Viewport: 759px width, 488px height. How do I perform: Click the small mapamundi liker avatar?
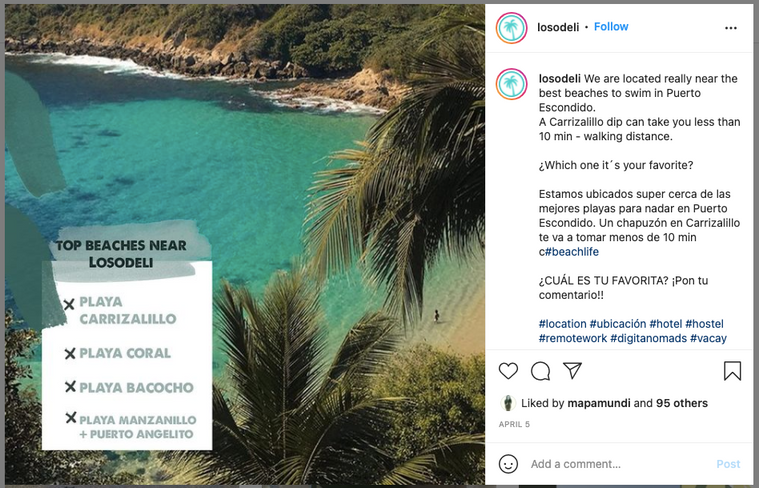pyautogui.click(x=508, y=403)
